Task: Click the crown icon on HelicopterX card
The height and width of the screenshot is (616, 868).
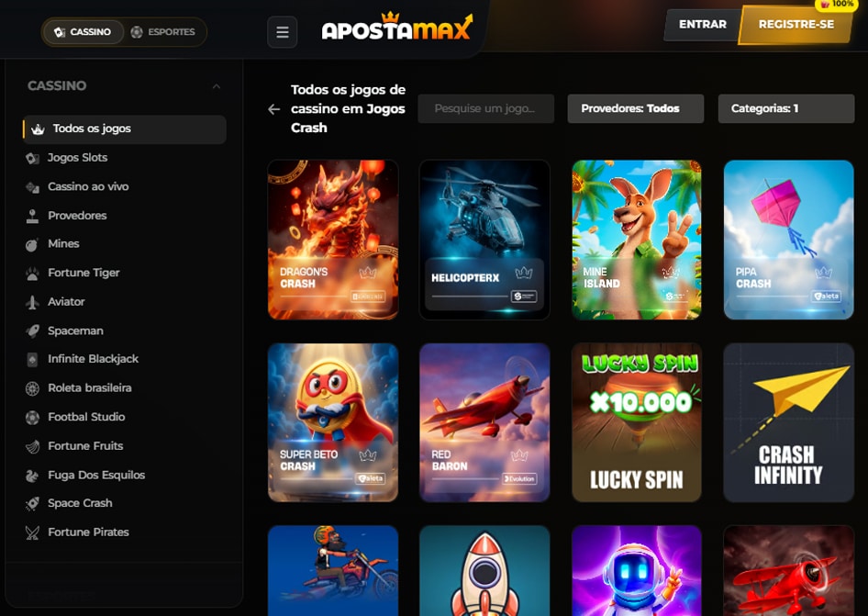Action: point(524,273)
